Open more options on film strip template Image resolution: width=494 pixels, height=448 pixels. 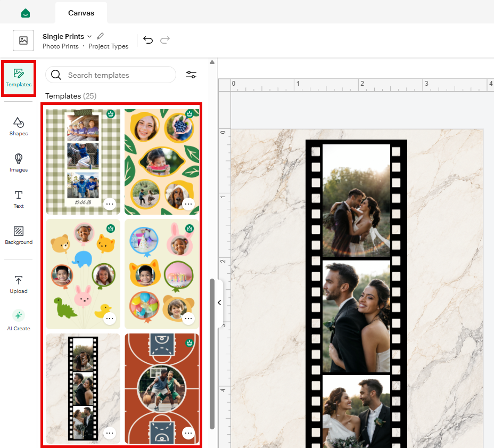(x=110, y=433)
